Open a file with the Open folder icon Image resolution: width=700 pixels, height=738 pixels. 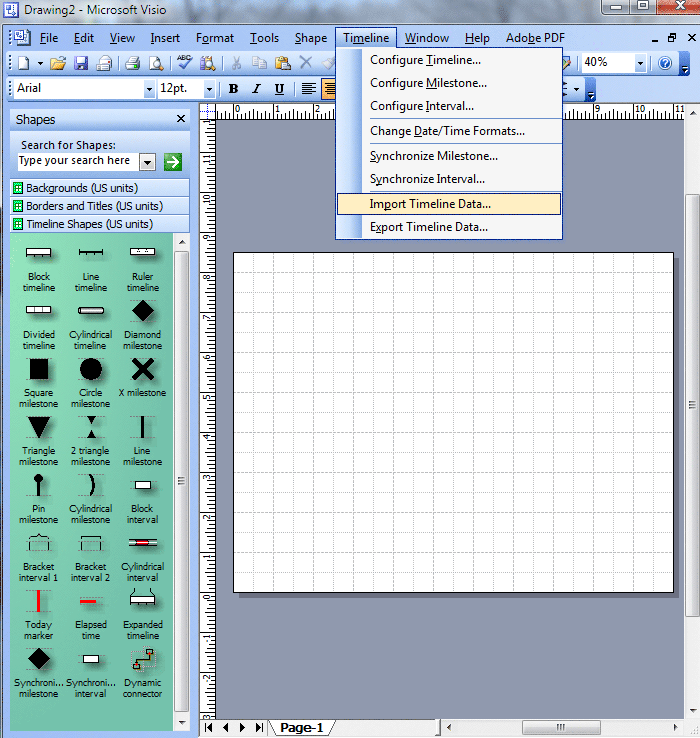click(57, 63)
